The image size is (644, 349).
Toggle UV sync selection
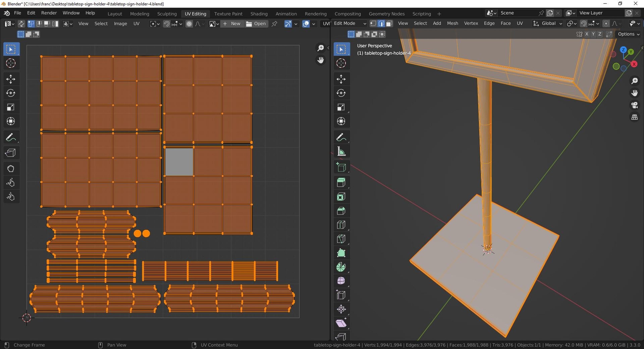21,24
